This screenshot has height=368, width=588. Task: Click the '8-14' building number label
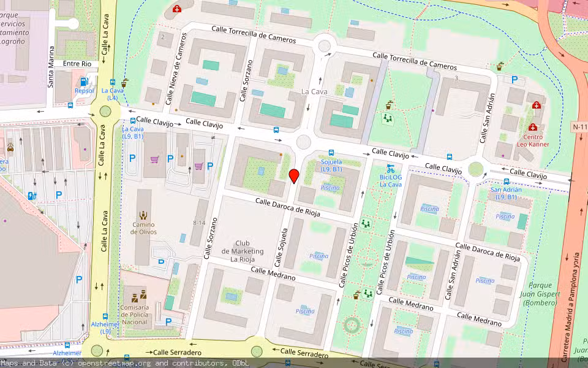pos(198,223)
